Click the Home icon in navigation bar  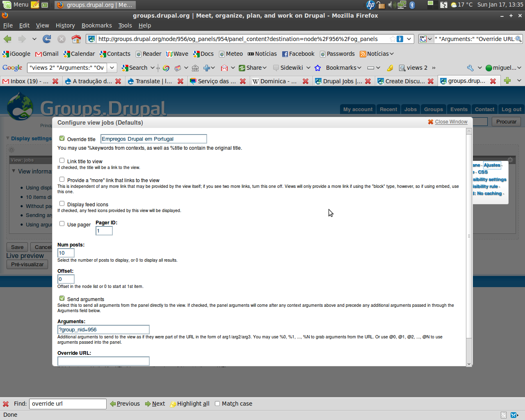(x=76, y=39)
